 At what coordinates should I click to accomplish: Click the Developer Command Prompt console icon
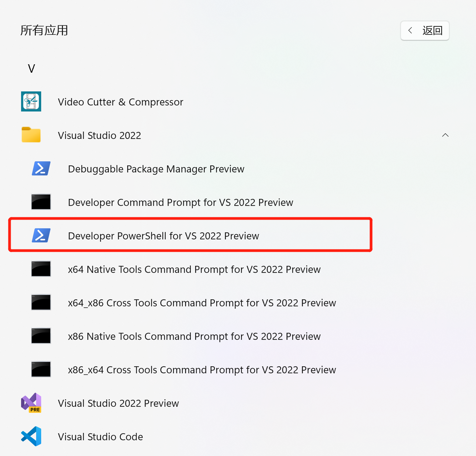tap(41, 202)
